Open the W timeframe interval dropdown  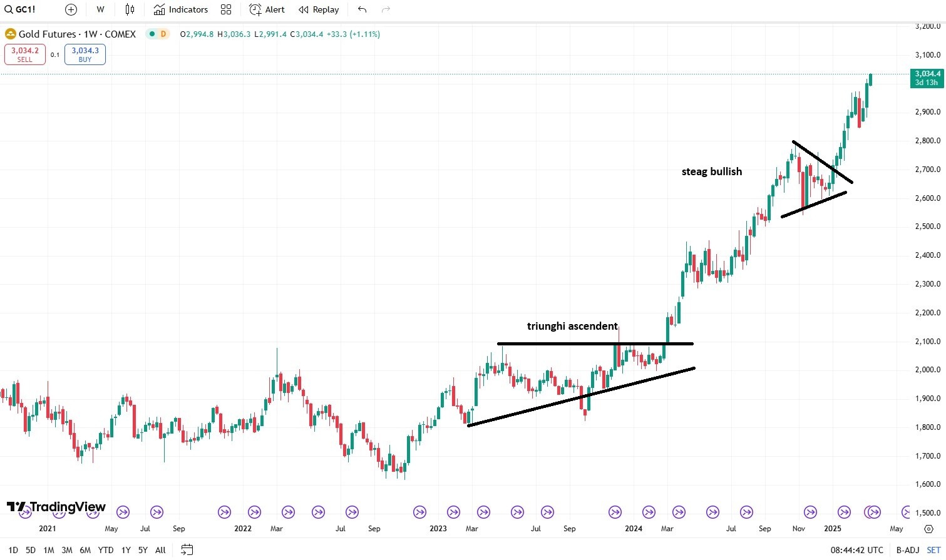[100, 9]
